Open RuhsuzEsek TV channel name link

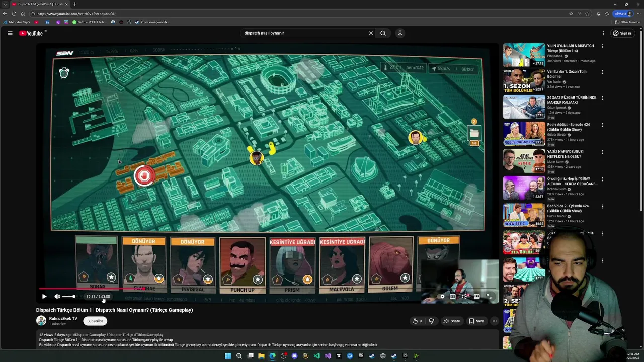pos(63,319)
